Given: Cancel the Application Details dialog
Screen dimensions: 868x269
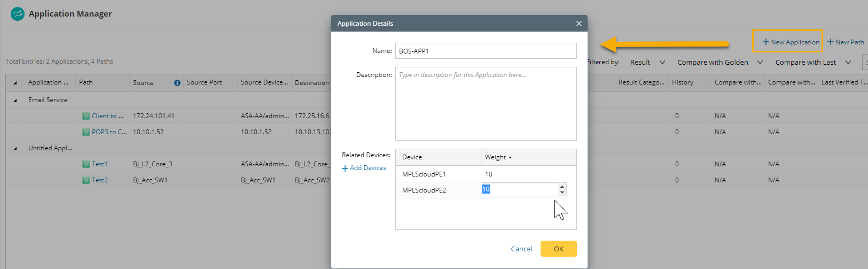Looking at the screenshot, I should 521,249.
